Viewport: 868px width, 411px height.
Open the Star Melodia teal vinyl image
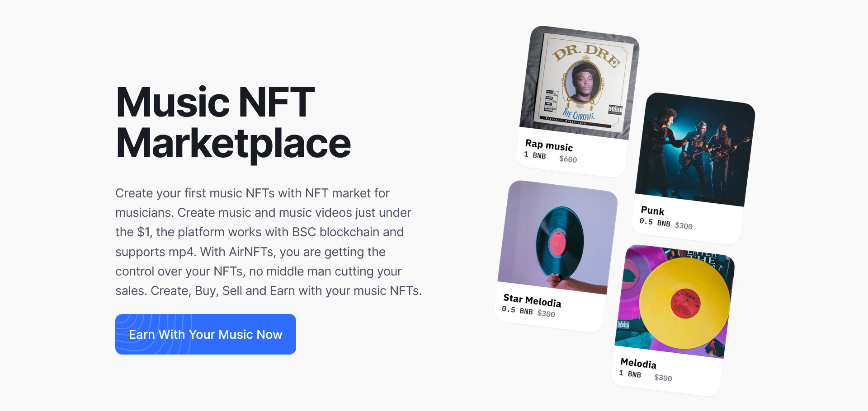(558, 237)
